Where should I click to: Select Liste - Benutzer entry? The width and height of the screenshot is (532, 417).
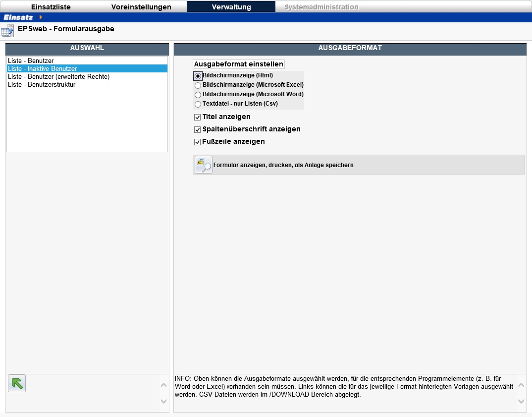tap(87, 60)
